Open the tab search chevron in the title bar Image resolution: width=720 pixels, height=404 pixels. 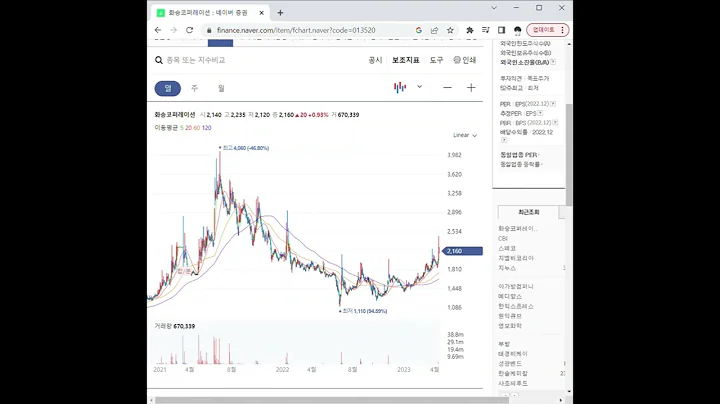point(494,8)
